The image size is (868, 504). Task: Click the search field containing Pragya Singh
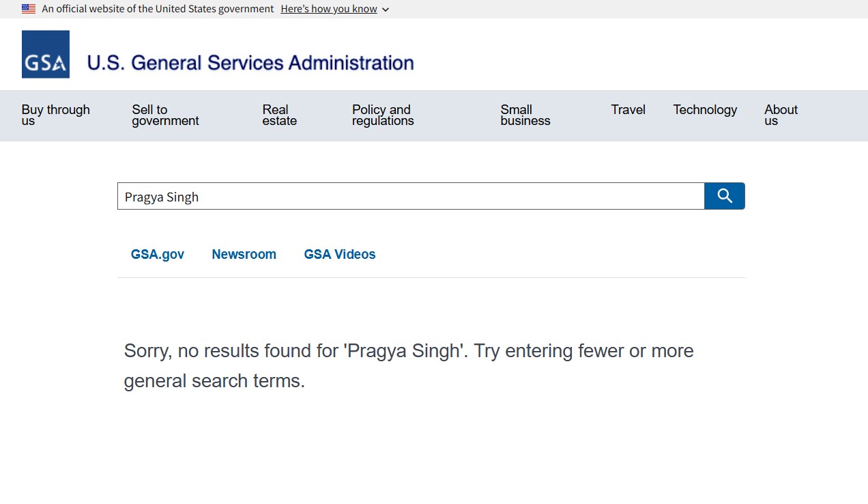[409, 197]
